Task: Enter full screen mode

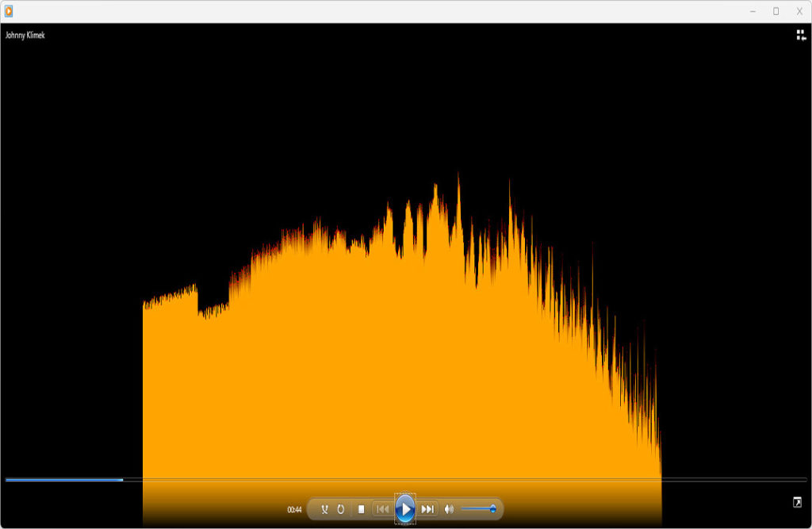Action: 797,502
